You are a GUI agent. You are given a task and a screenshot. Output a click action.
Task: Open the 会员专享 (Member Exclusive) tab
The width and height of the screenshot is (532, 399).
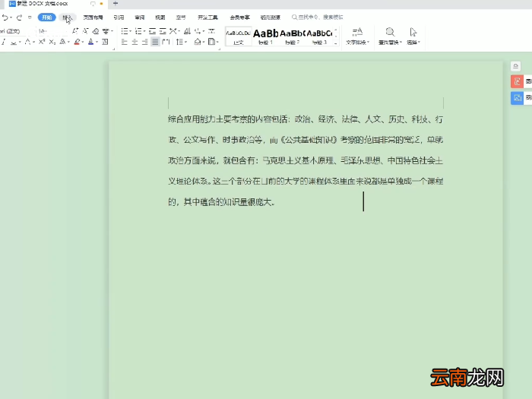point(239,17)
